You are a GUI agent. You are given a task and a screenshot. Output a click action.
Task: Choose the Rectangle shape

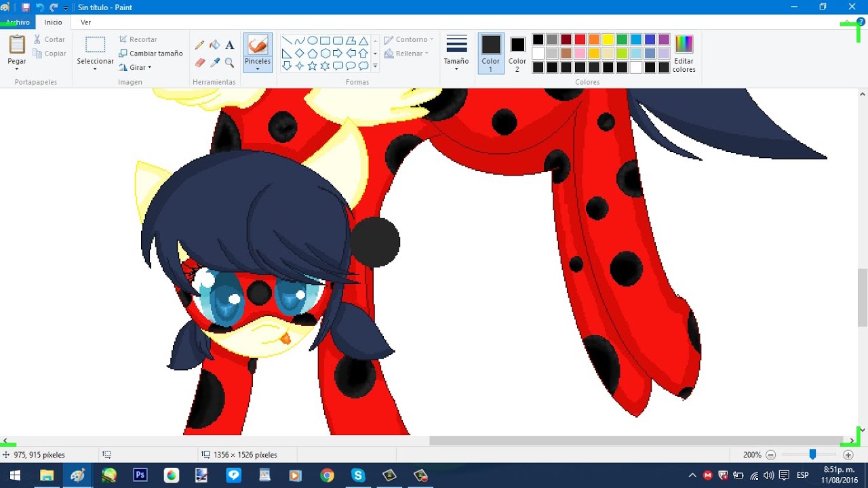coord(325,41)
